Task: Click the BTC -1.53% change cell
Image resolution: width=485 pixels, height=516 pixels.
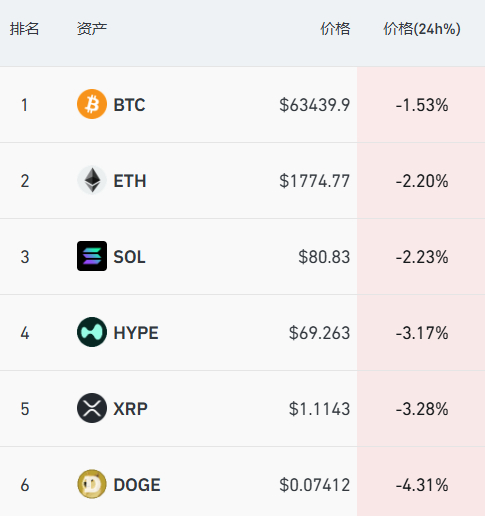Action: click(x=422, y=105)
